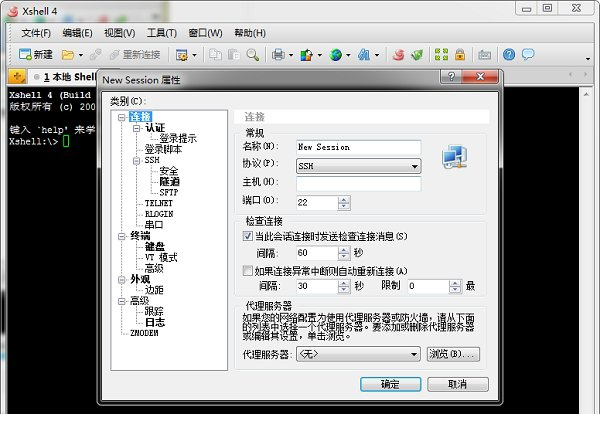The image size is (600, 430).
Task: Open the 窗口(W) menu
Action: pyautogui.click(x=205, y=33)
